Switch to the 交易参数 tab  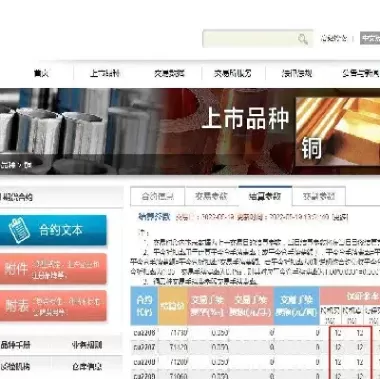[x=211, y=196]
